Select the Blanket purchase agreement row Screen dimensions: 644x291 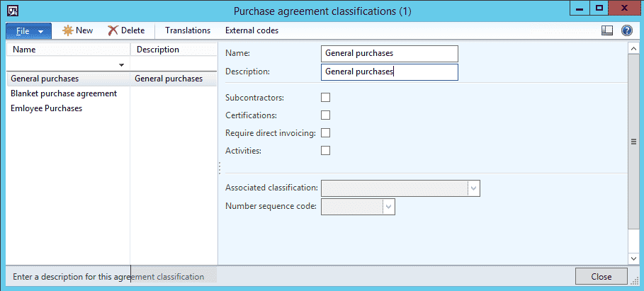[111, 93]
